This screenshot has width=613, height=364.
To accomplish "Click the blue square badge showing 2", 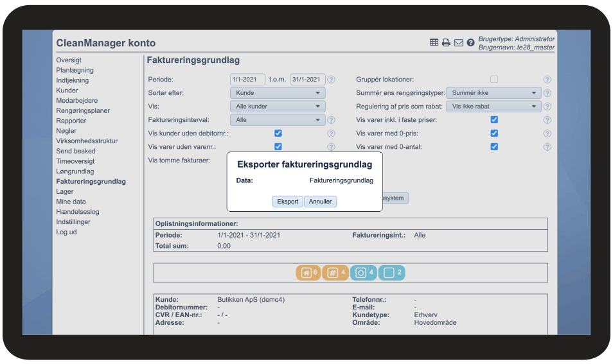I will [392, 273].
